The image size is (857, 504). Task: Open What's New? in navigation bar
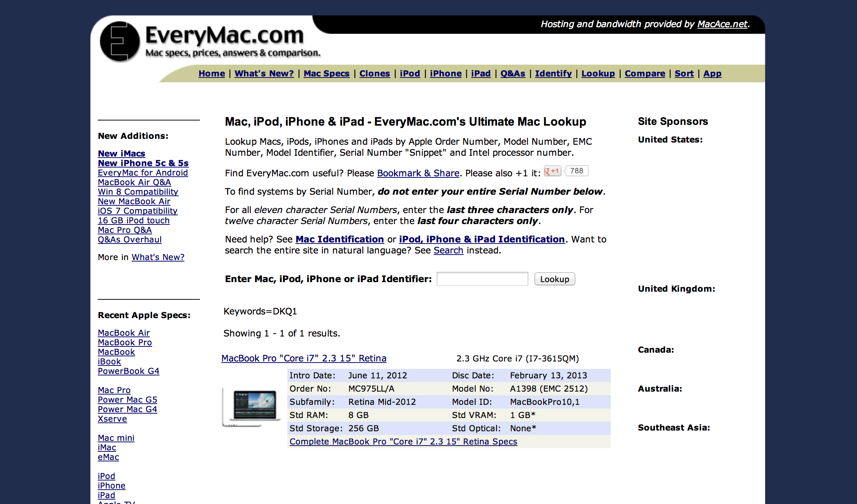pos(264,73)
